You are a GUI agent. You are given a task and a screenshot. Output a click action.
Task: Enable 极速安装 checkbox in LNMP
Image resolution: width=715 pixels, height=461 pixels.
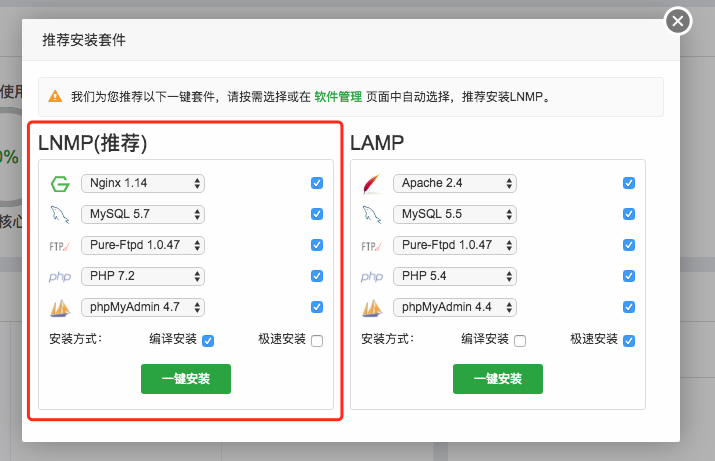point(317,341)
